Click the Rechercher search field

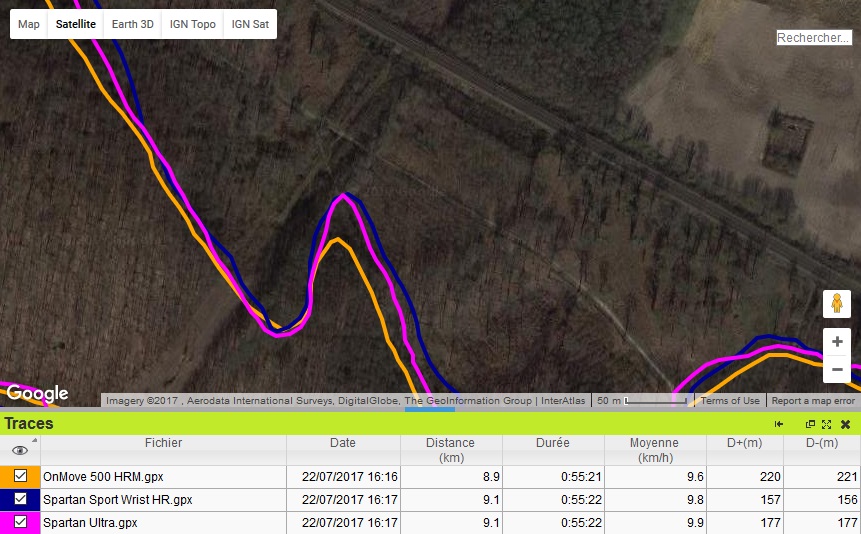pyautogui.click(x=813, y=38)
